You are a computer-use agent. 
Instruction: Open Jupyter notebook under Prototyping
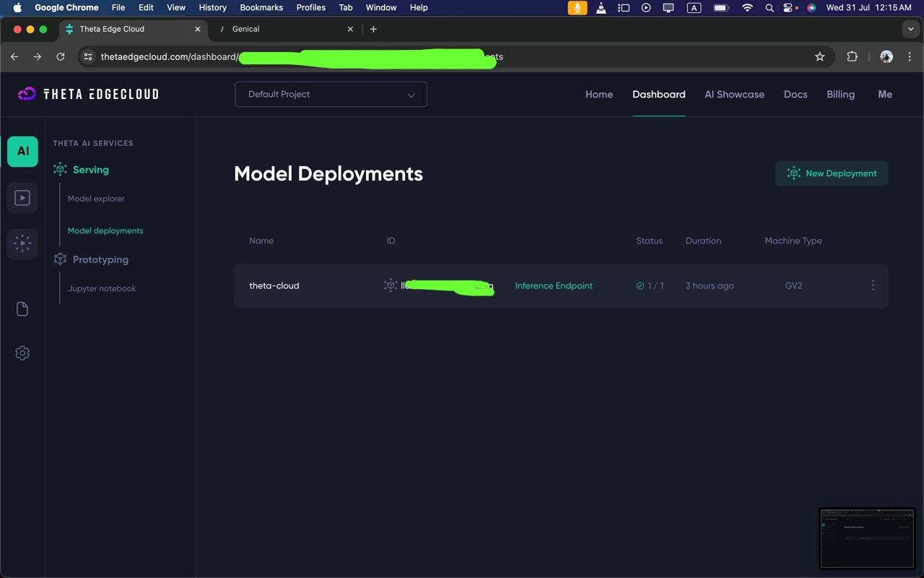[102, 288]
